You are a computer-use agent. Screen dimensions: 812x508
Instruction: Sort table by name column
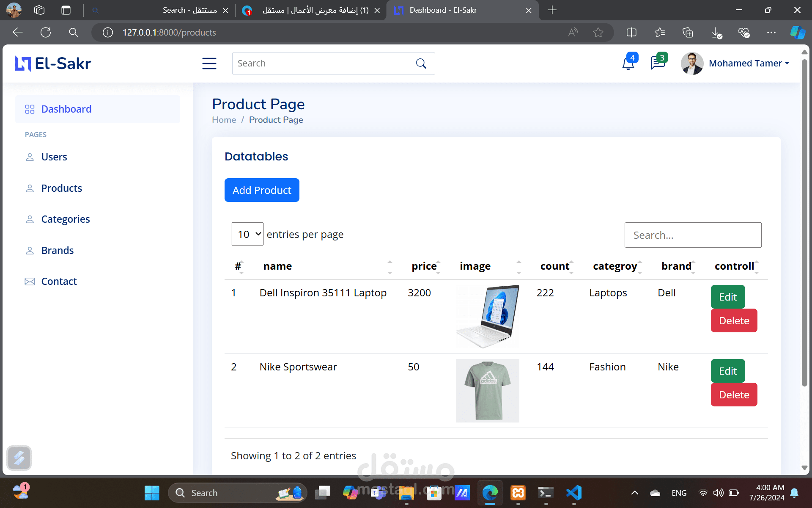coord(277,266)
